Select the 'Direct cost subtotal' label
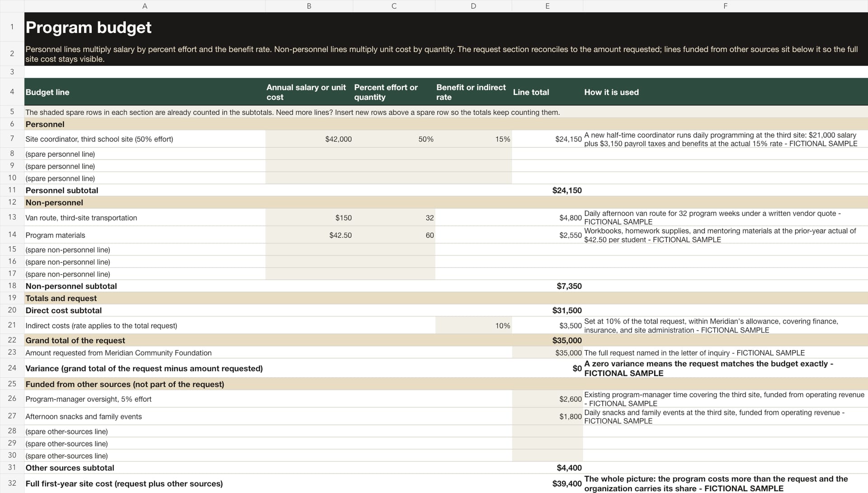The image size is (868, 493). coord(145,310)
